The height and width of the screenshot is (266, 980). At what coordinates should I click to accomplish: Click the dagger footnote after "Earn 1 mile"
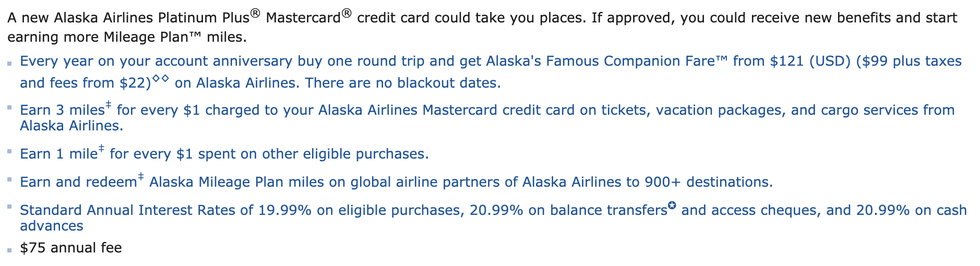(101, 149)
